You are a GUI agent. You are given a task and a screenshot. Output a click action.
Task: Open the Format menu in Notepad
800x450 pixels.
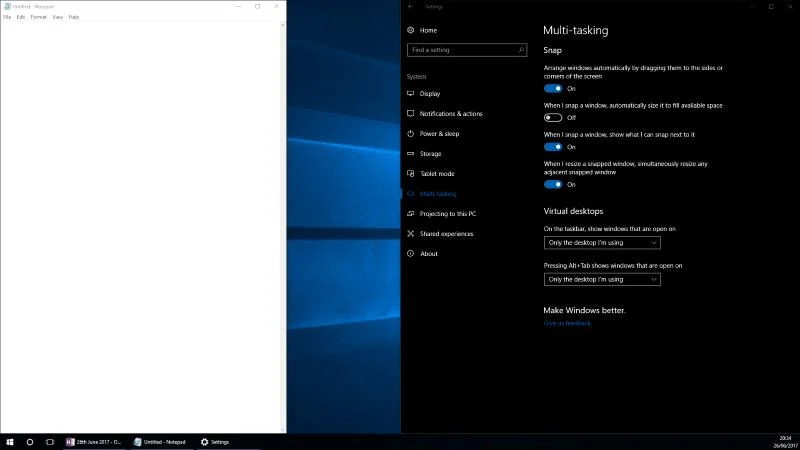tap(38, 17)
